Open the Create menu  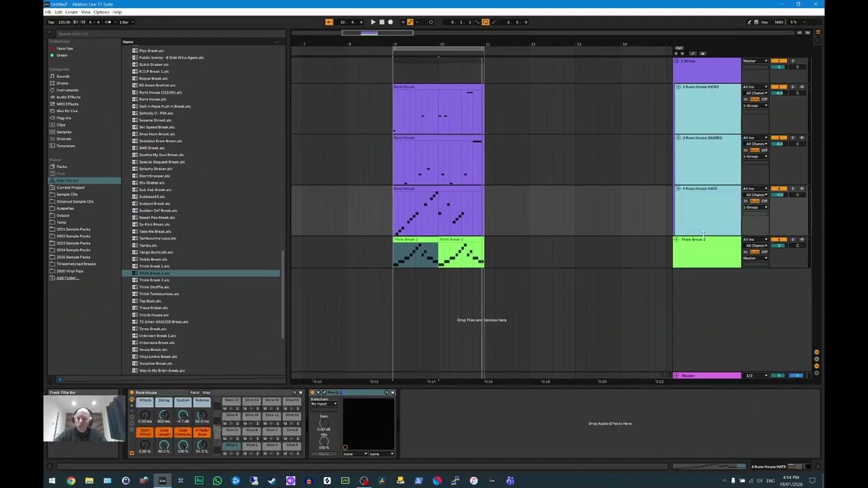pyautogui.click(x=71, y=12)
